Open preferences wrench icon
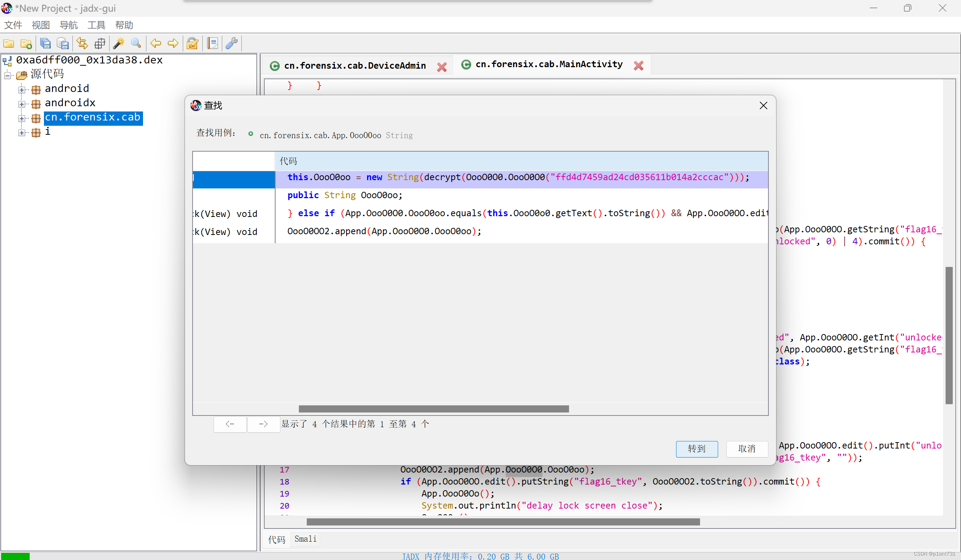This screenshot has height=560, width=961. coord(232,44)
